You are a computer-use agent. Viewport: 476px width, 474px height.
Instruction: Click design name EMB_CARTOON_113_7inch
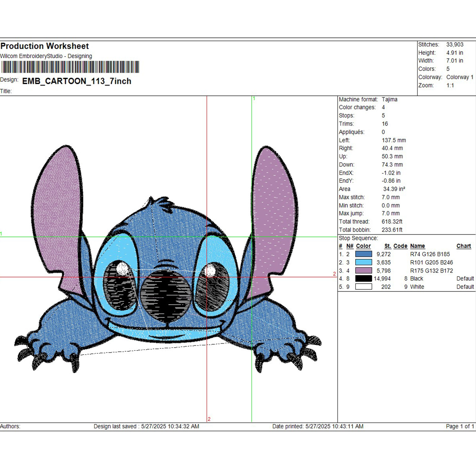click(77, 81)
